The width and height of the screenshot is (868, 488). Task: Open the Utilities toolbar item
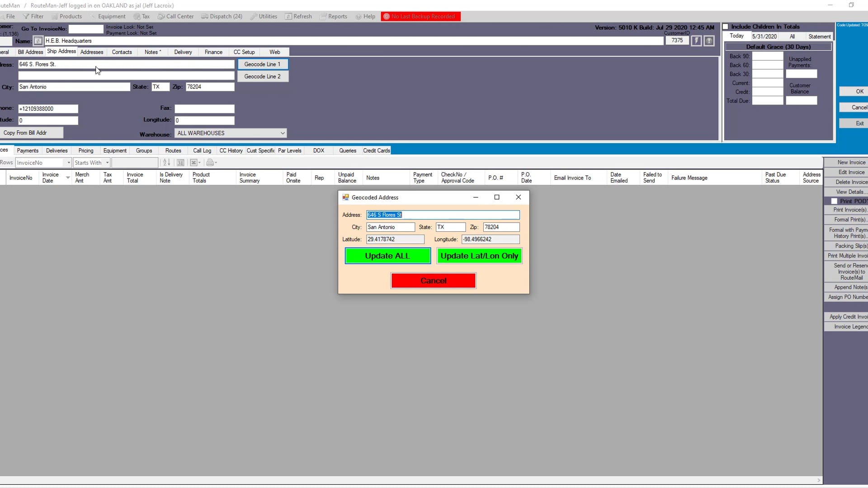pyautogui.click(x=264, y=16)
